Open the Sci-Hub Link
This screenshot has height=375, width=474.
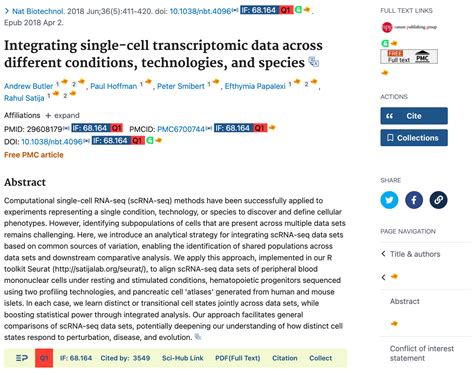(183, 358)
